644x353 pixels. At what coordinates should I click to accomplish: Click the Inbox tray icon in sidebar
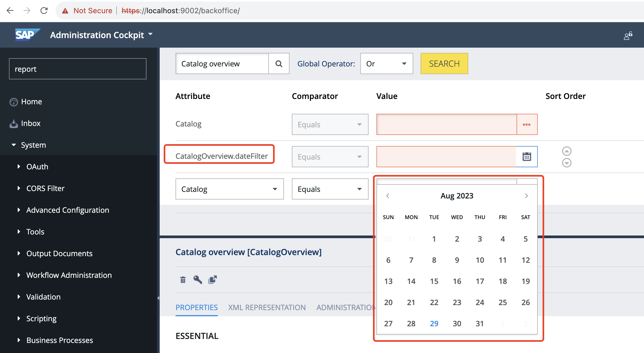13,124
